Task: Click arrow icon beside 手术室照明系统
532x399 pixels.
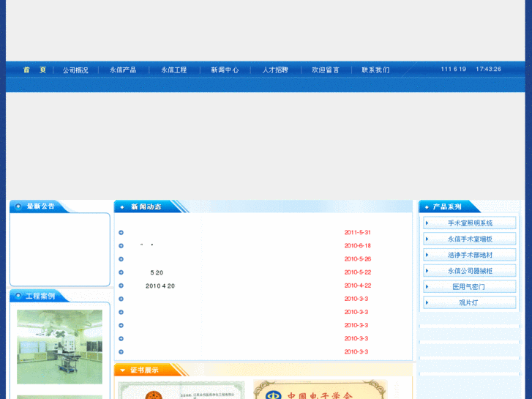Action: [427, 223]
